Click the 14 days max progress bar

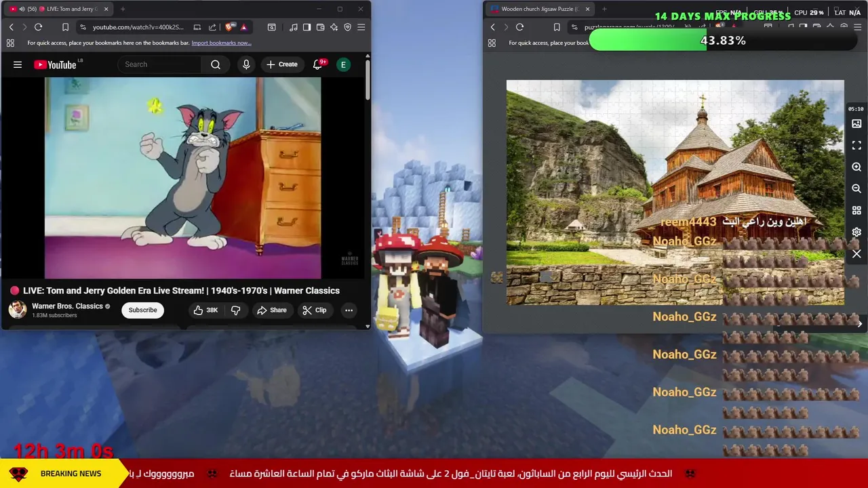[x=723, y=41]
